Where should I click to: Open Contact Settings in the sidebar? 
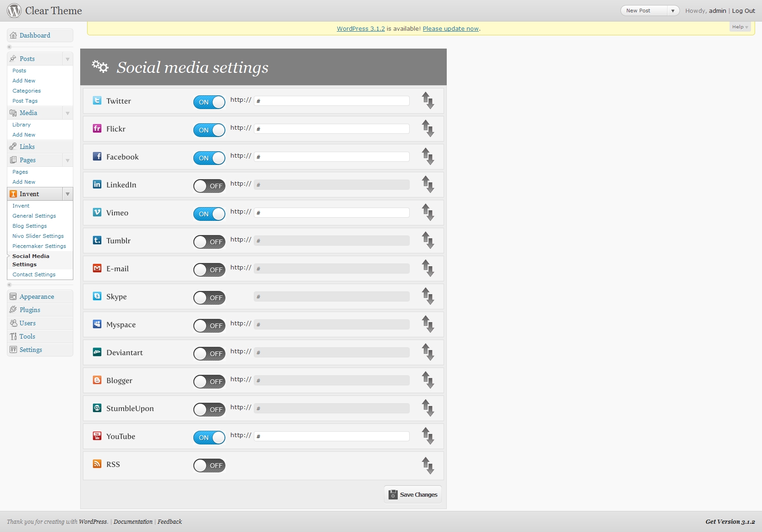coord(34,274)
